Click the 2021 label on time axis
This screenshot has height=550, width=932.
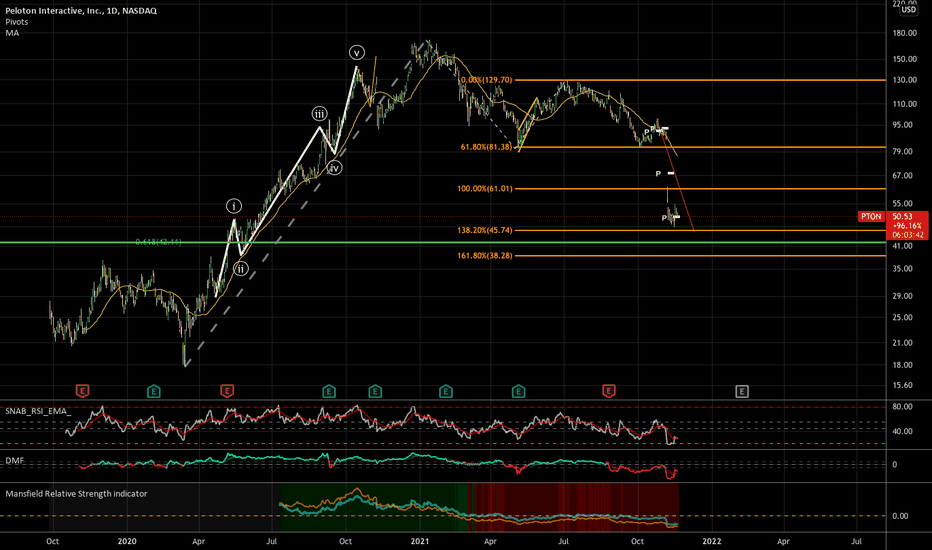click(420, 541)
